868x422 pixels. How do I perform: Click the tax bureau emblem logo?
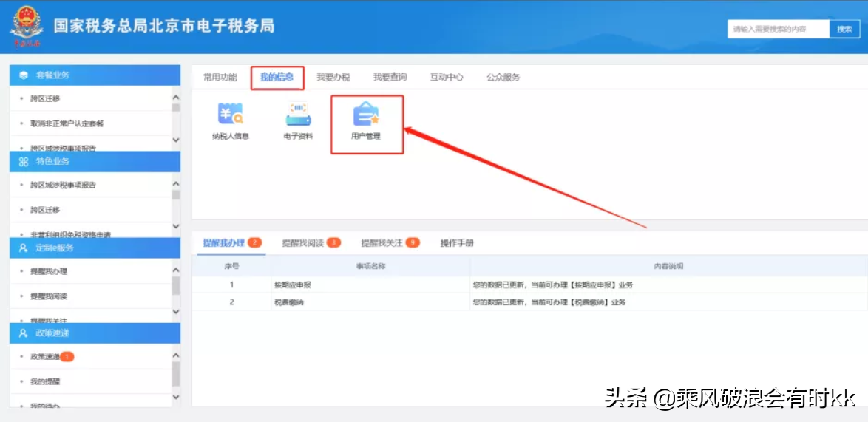point(26,27)
